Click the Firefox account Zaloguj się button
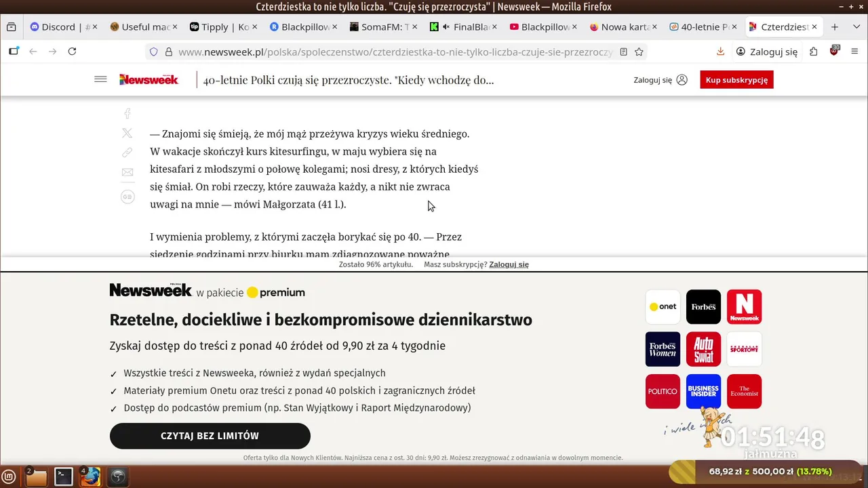The height and width of the screenshot is (488, 868). pos(767,52)
